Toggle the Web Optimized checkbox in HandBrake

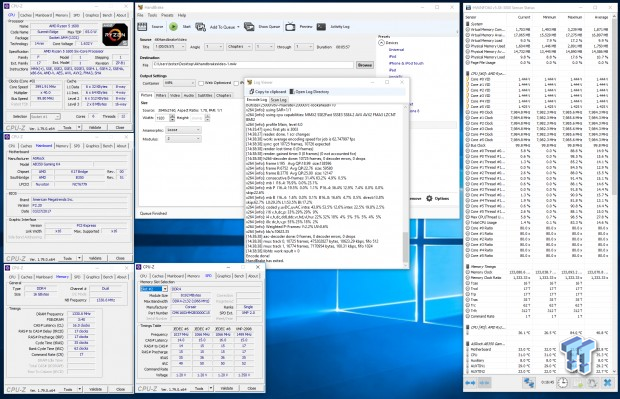click(x=201, y=83)
